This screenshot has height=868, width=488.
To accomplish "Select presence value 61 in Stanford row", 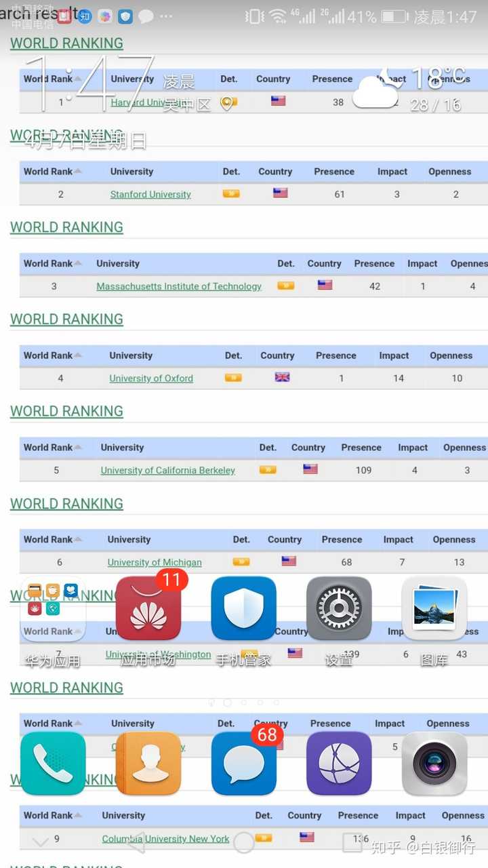I will coord(340,194).
